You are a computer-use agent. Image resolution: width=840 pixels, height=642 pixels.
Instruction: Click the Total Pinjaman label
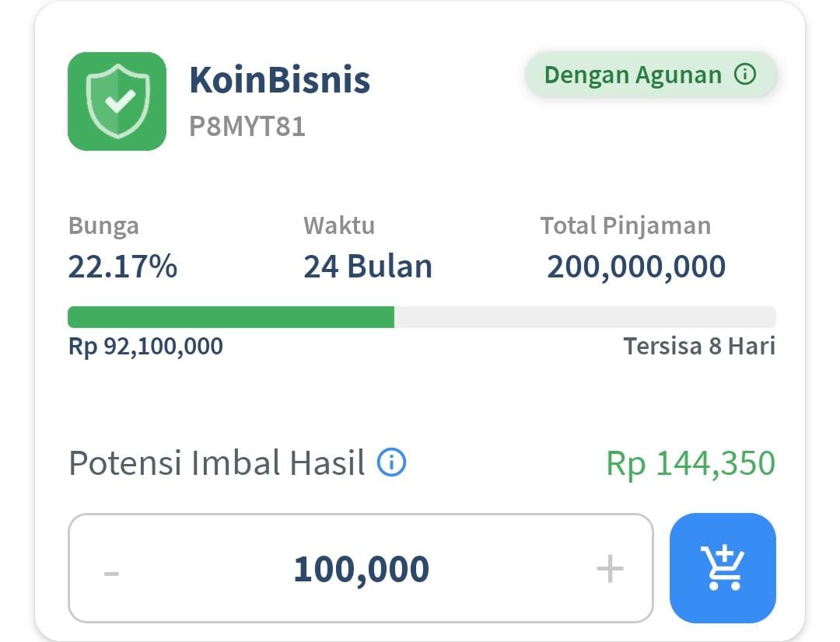click(x=625, y=225)
